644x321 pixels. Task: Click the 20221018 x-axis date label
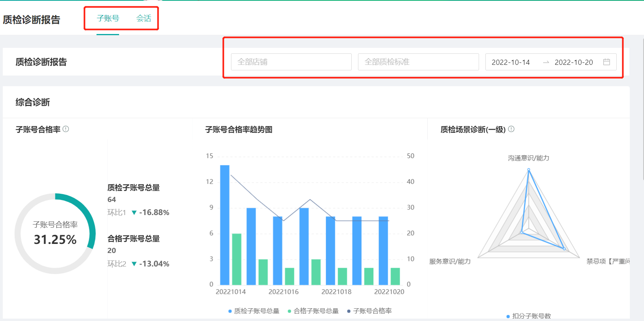(x=336, y=292)
